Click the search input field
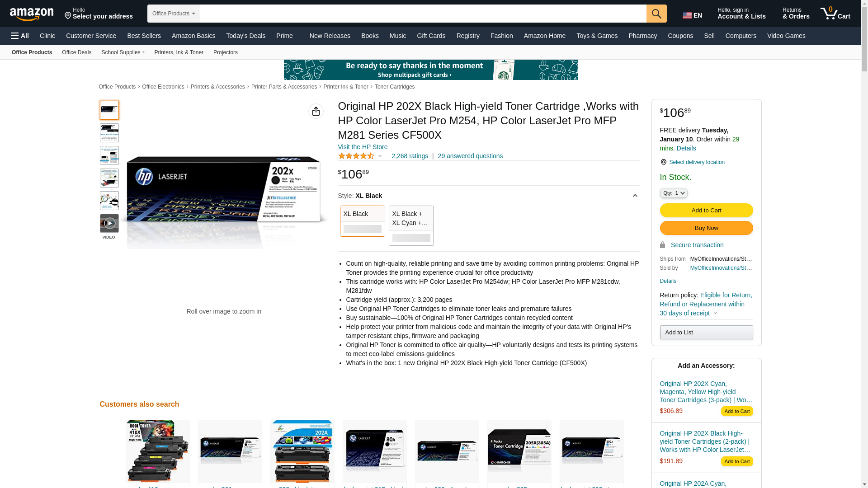868x488 pixels. click(x=422, y=14)
